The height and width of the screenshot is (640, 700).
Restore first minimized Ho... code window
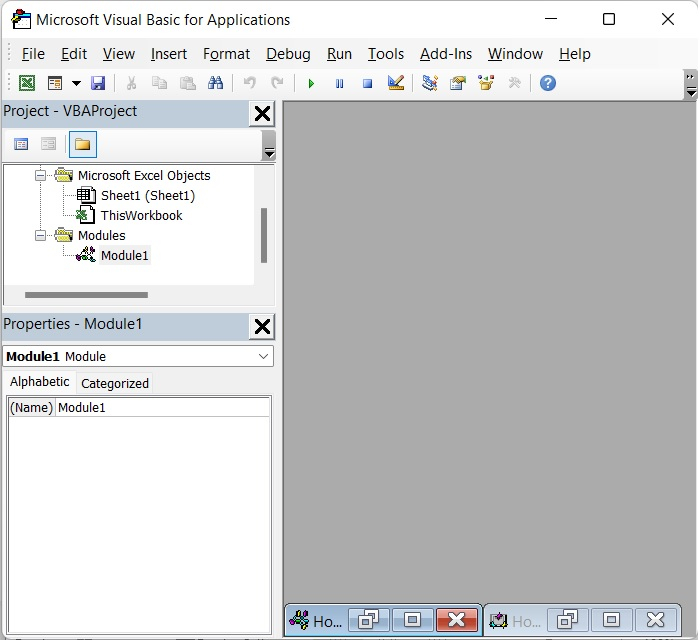tap(369, 619)
